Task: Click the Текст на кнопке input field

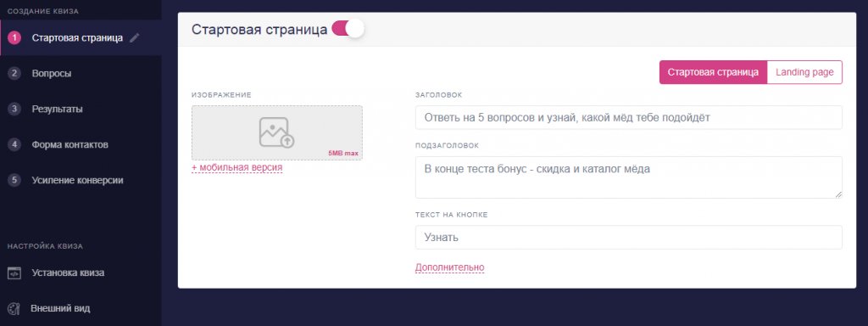Action: coord(629,238)
